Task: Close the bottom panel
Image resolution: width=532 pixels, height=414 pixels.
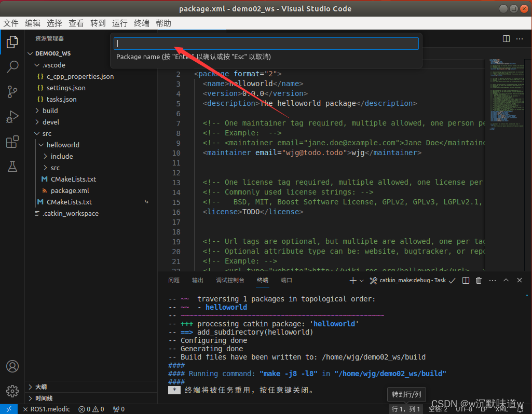Action: (x=520, y=280)
